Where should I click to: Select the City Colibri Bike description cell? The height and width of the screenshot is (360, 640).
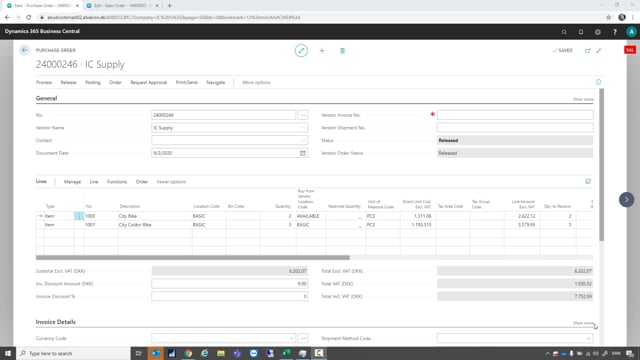point(155,225)
